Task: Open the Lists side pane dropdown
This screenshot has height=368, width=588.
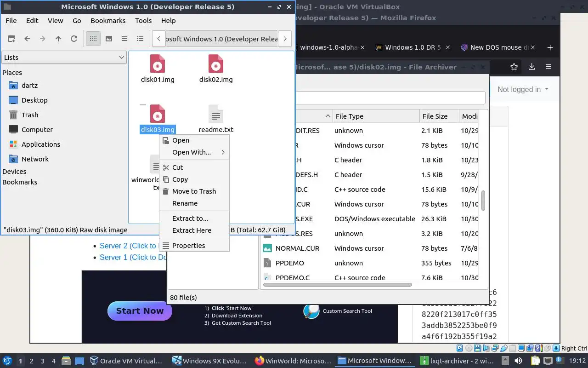Action: pos(64,57)
